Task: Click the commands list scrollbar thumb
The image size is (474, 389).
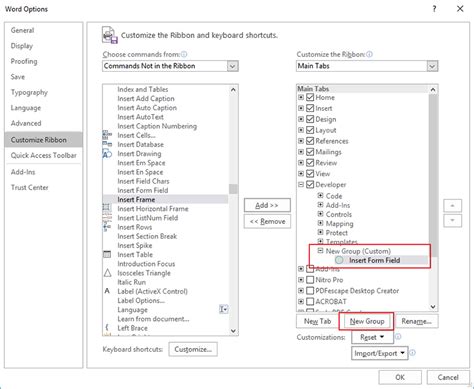Action: (233, 189)
